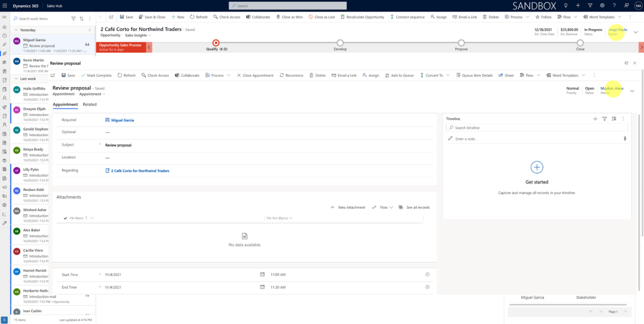The image size is (644, 324).
Task: Open the Flow dropdown in the Attachments section
Action: pos(383,207)
